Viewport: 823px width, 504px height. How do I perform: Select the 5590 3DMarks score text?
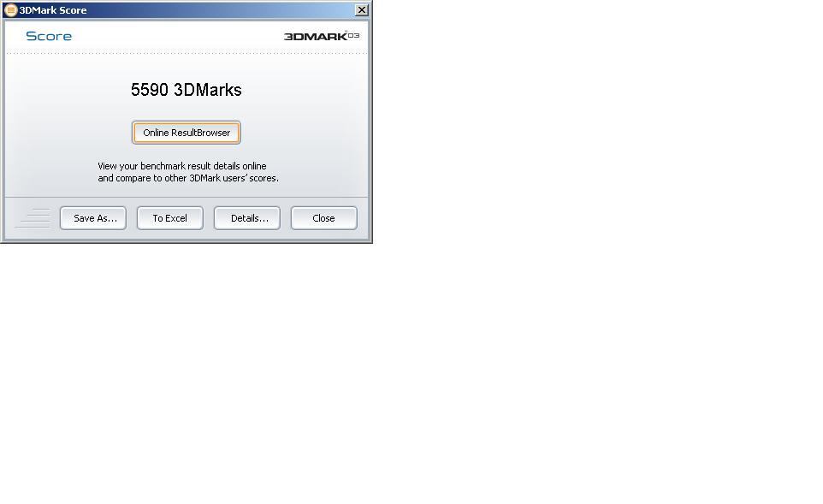click(187, 90)
